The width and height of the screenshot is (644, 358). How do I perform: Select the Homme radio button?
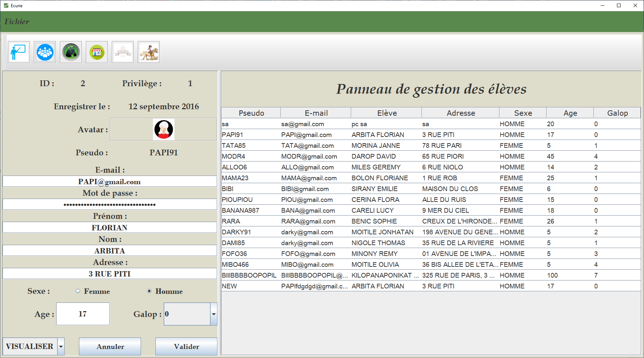click(149, 291)
